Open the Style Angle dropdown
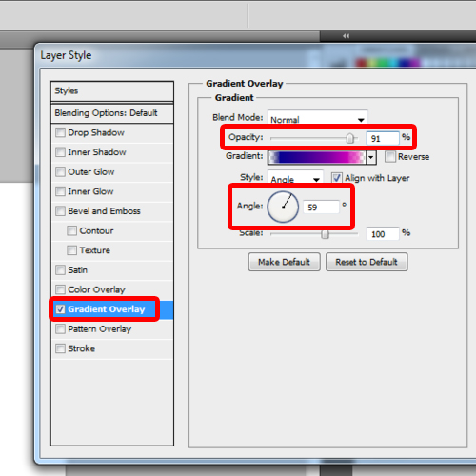This screenshot has height=476, width=476. [295, 179]
